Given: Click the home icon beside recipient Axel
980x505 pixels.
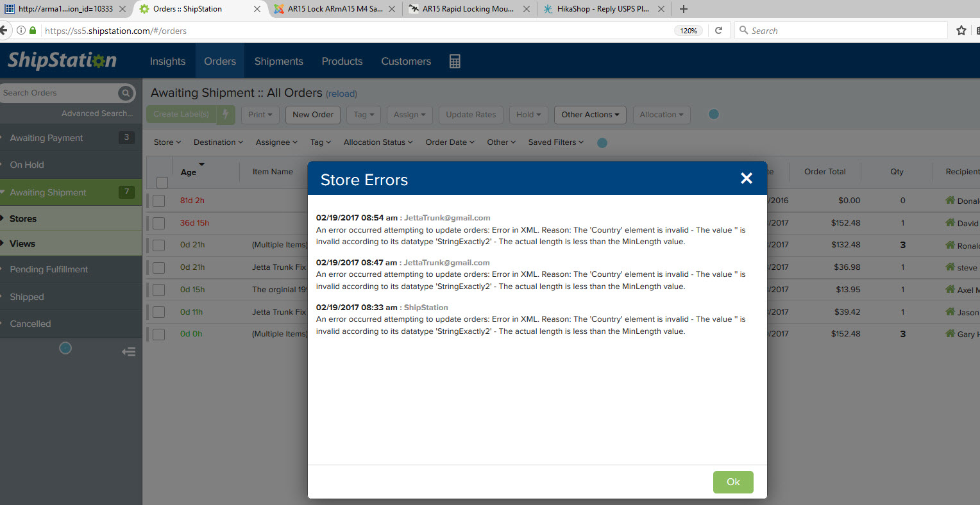Looking at the screenshot, I should pyautogui.click(x=950, y=289).
